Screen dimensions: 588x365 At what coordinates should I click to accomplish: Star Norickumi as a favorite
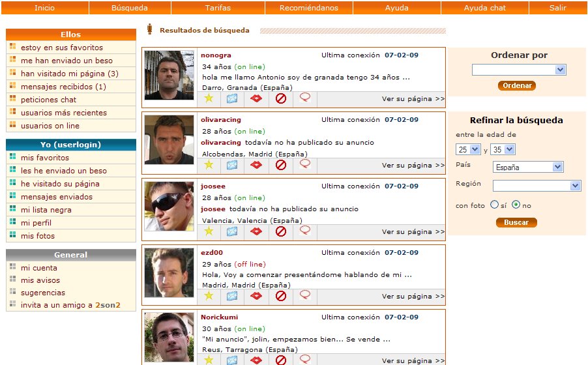[209, 360]
